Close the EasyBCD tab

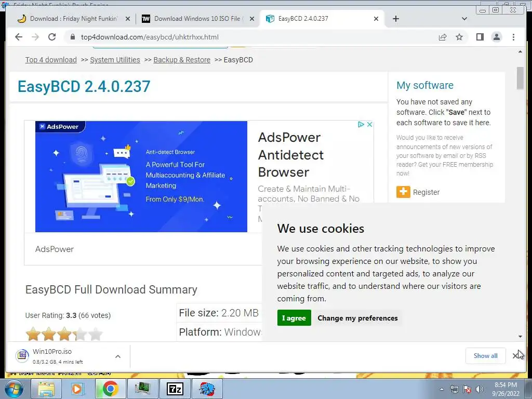[x=376, y=19]
